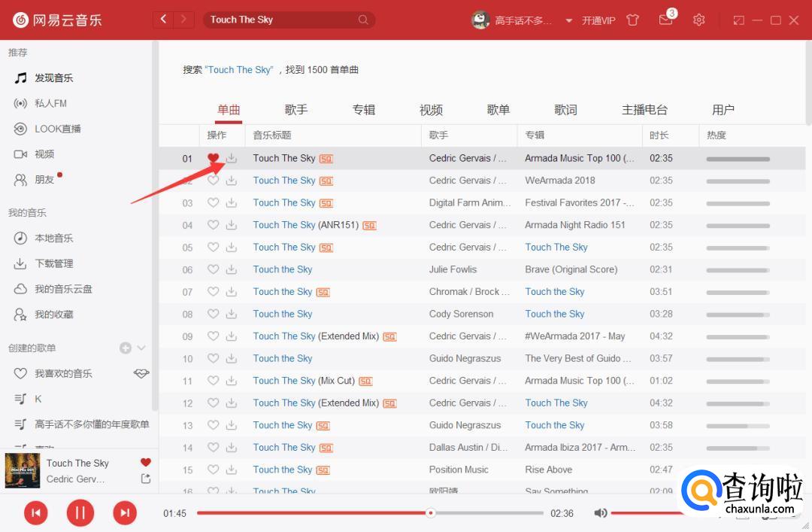Viewport: 812px width, 532px height.
Task: Open the settings gear icon
Action: coord(698,20)
